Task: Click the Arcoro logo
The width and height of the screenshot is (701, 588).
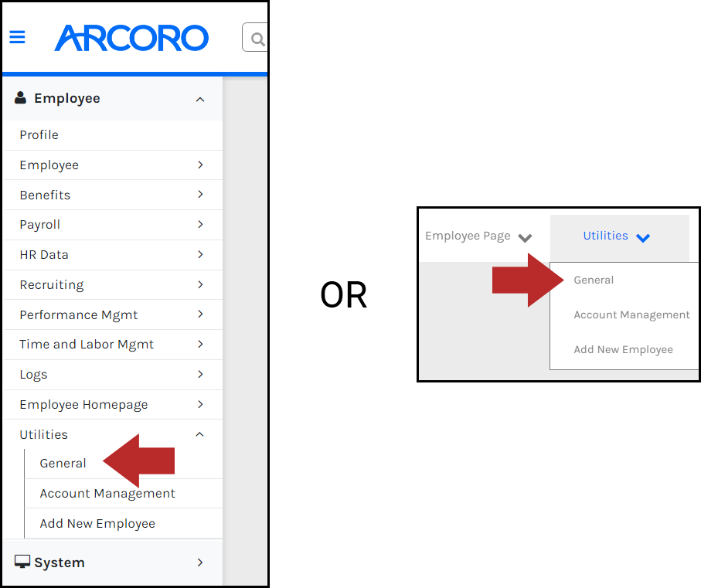Action: tap(131, 38)
